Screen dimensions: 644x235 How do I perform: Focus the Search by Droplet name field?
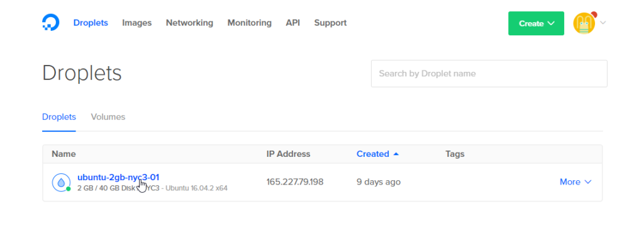[x=489, y=74]
